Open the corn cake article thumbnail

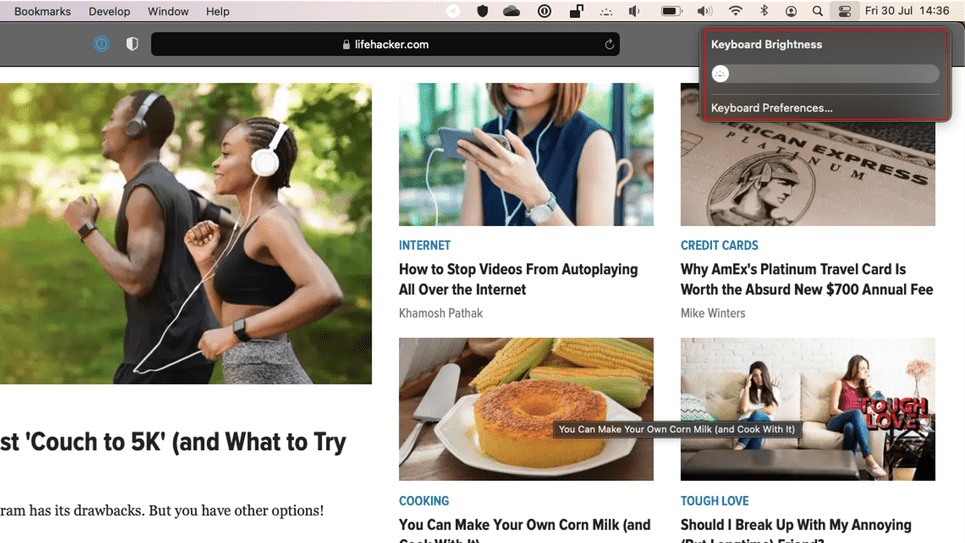(526, 408)
